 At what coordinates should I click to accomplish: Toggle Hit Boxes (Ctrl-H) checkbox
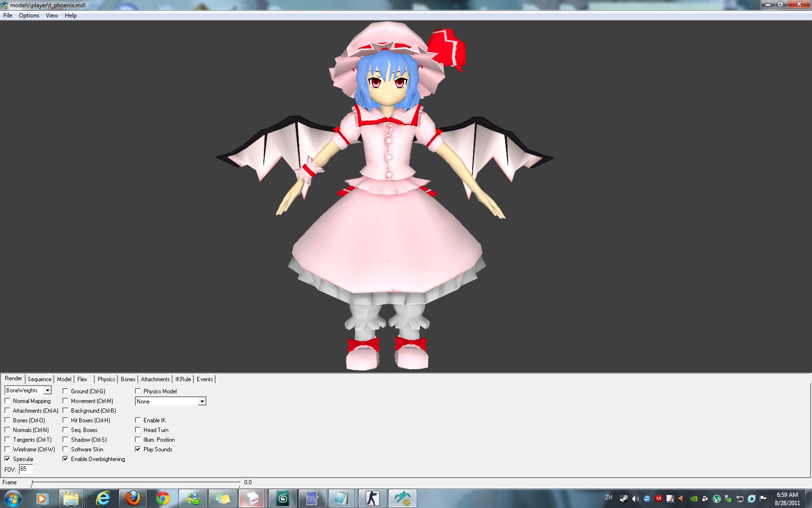[65, 420]
